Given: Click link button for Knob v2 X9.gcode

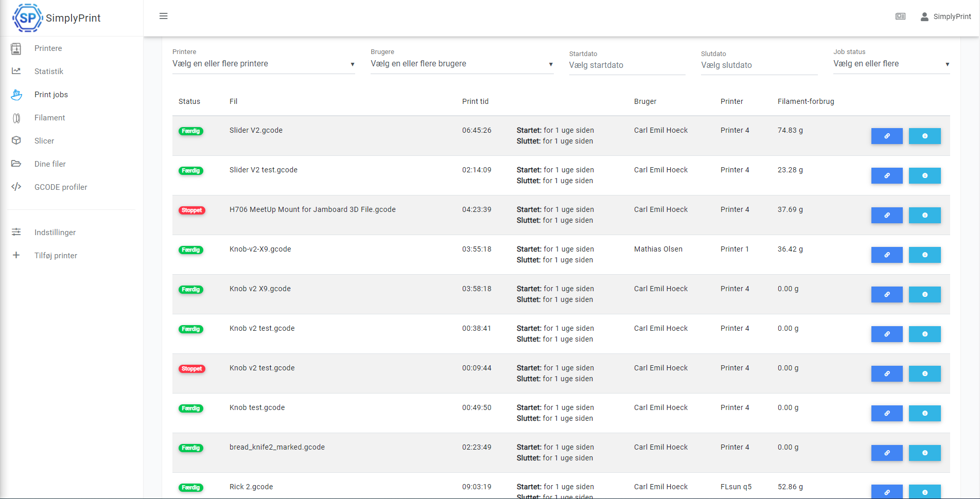Looking at the screenshot, I should [x=887, y=295].
